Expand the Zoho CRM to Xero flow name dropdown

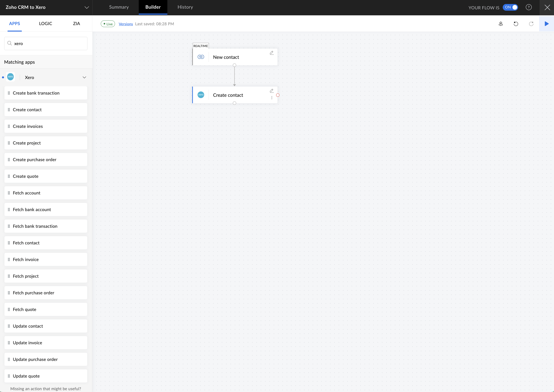86,7
